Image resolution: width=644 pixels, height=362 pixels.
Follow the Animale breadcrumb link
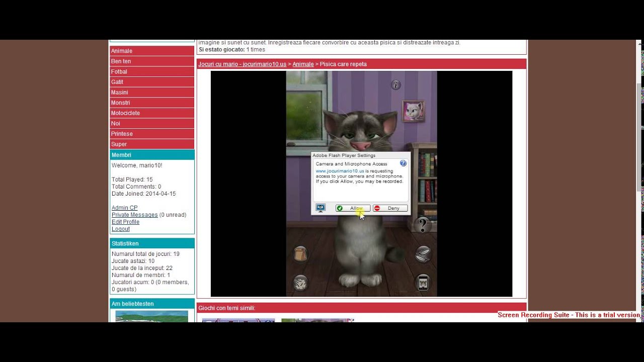[x=303, y=64]
